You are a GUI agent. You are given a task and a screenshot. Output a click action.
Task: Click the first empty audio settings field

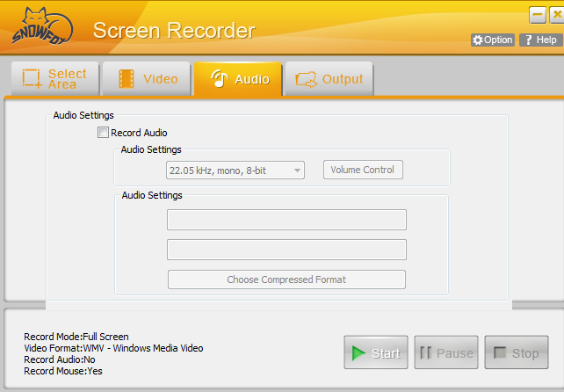pyautogui.click(x=286, y=220)
